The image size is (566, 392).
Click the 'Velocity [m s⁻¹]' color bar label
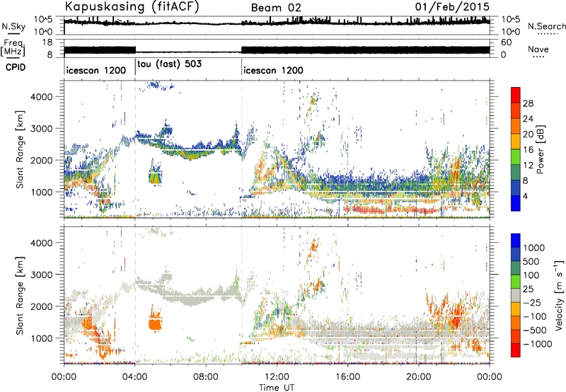[559, 295]
